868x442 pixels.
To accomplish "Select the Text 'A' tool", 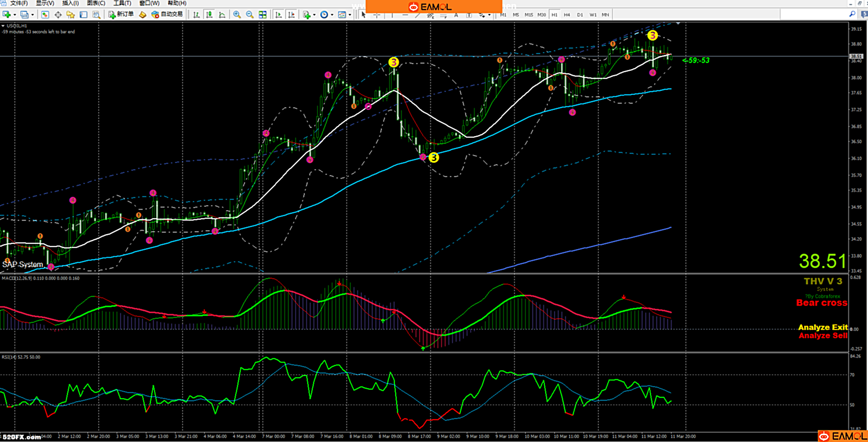I will point(456,15).
